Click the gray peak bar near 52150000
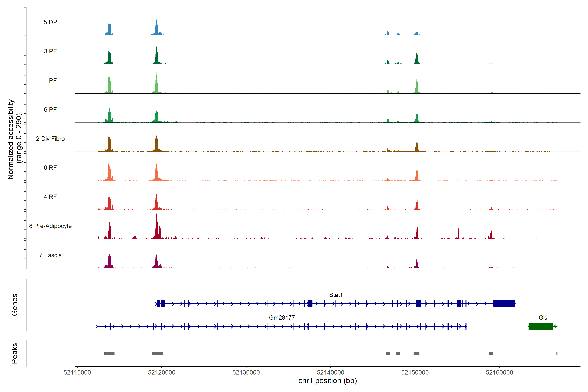 (x=416, y=353)
